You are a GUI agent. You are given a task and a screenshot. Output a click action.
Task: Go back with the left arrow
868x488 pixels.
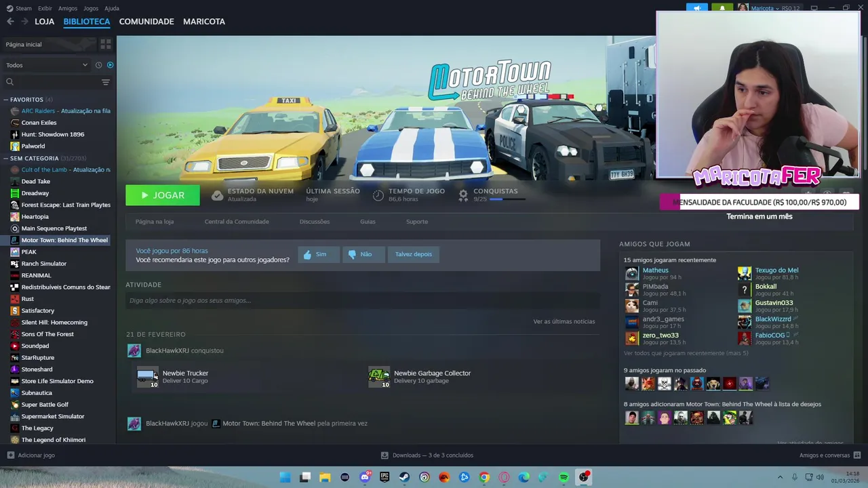(10, 22)
